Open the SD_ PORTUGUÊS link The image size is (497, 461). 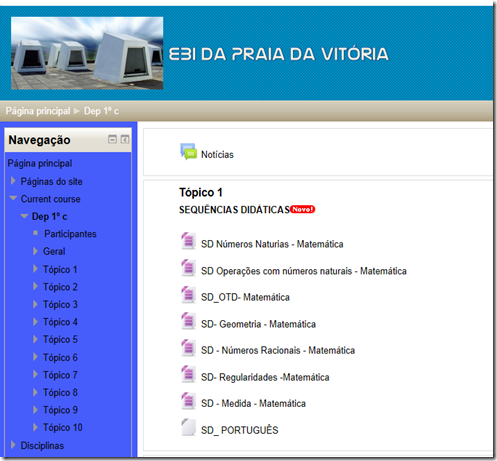(x=240, y=430)
